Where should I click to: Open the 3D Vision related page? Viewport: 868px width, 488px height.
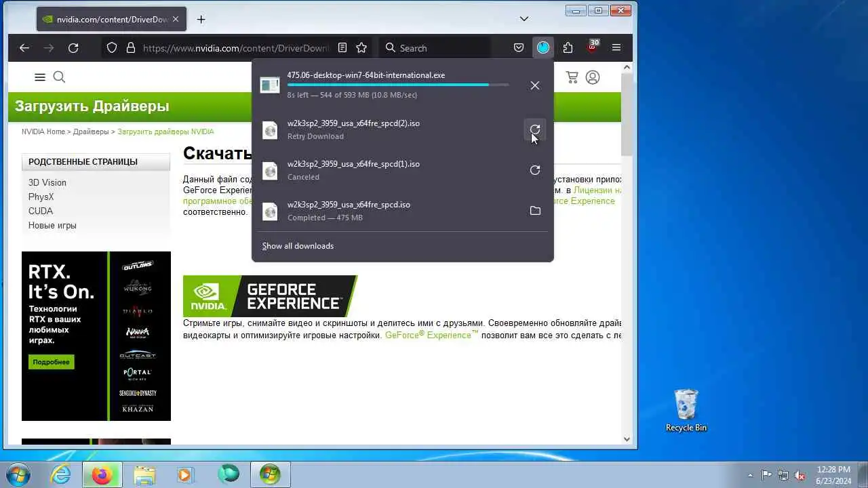point(47,182)
